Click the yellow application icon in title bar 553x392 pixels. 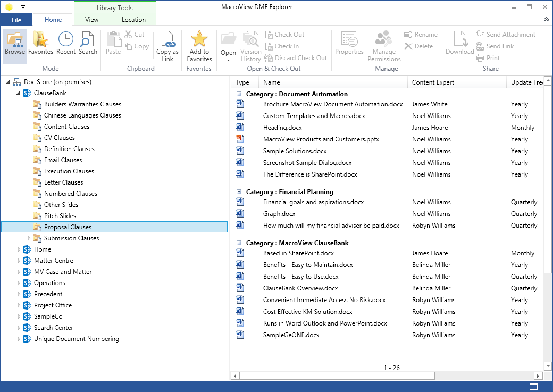click(x=9, y=7)
